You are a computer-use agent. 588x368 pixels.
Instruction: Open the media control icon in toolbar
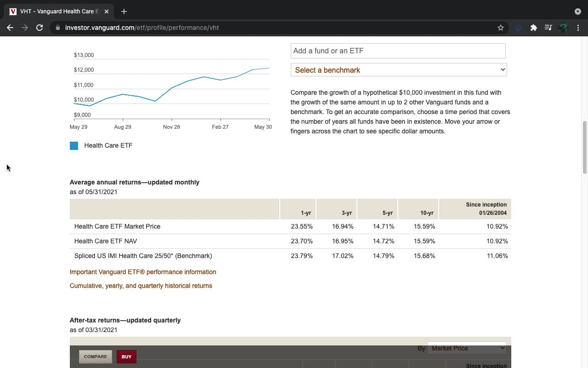click(x=548, y=28)
